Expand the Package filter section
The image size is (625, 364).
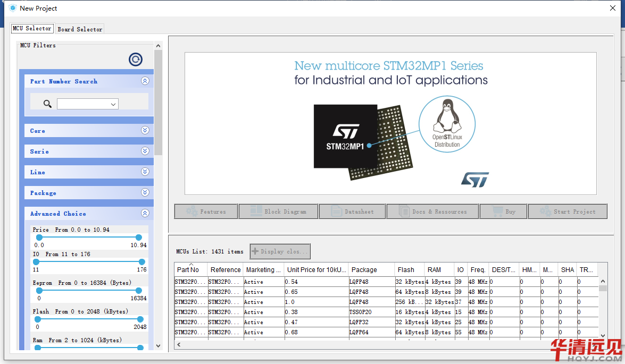[145, 192]
